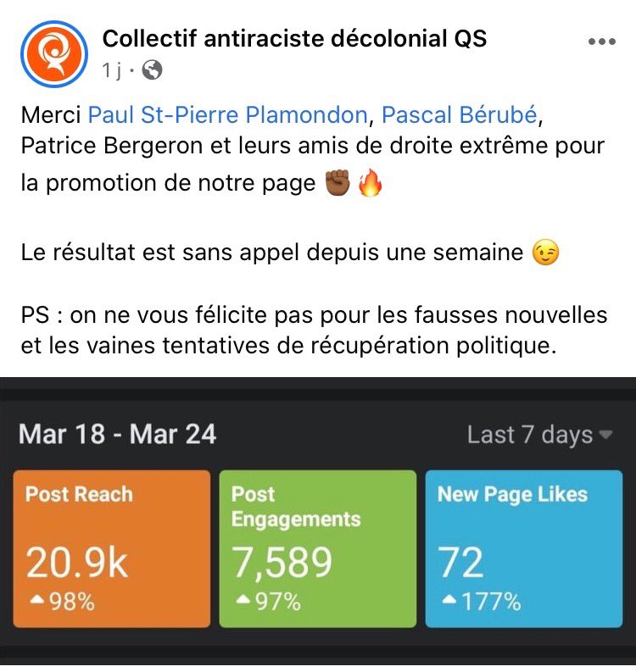Click the raised fist emoji

pyautogui.click(x=336, y=184)
